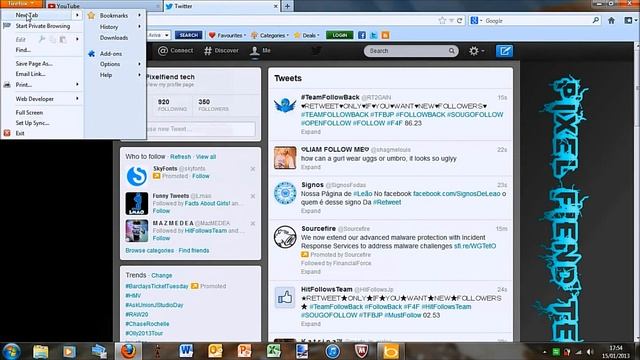The image size is (640, 360).
Task: Select Full Screen menu item
Action: (29, 112)
